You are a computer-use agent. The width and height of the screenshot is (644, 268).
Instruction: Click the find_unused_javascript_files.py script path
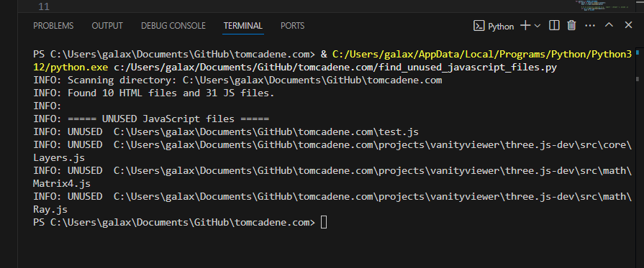coord(335,68)
